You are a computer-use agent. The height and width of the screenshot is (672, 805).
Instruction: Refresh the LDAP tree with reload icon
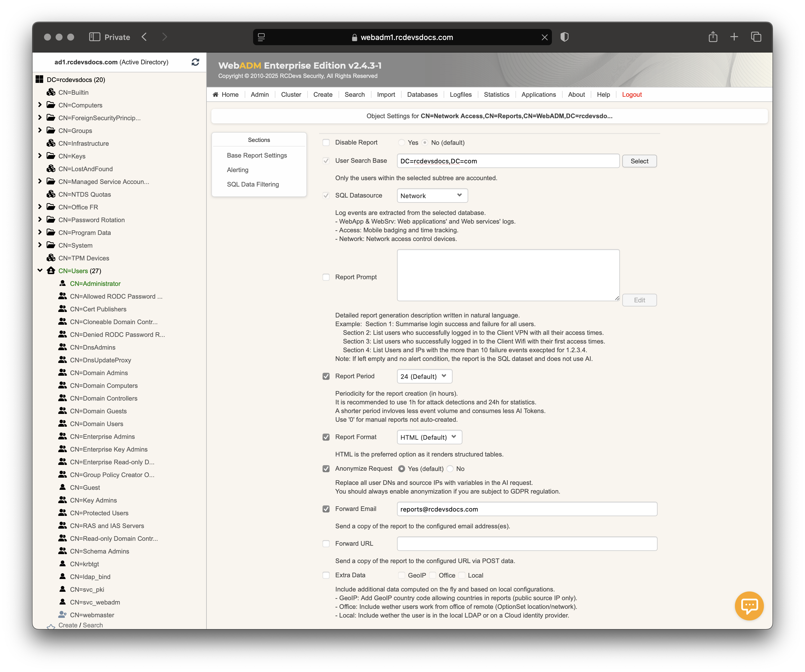[x=195, y=62]
